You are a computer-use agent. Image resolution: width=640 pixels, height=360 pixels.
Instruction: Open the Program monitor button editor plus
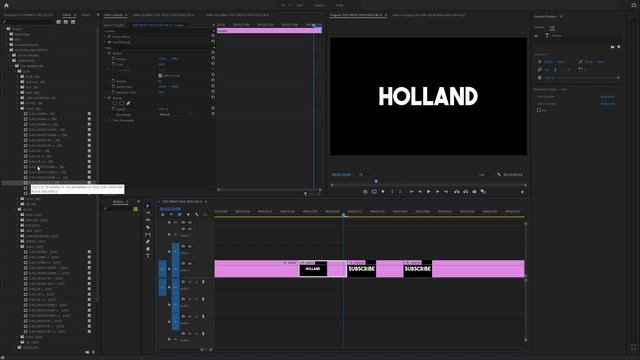[522, 192]
